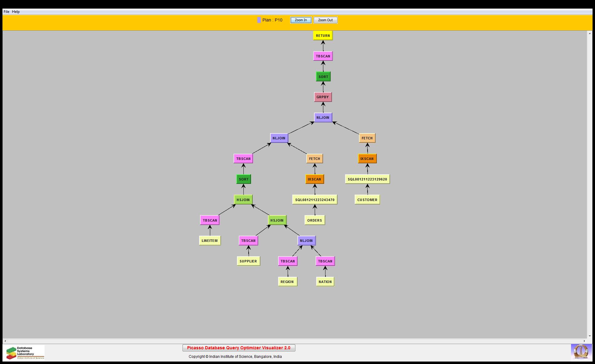
Task: Click the Database Systems Laboratory logo
Action: click(24, 353)
